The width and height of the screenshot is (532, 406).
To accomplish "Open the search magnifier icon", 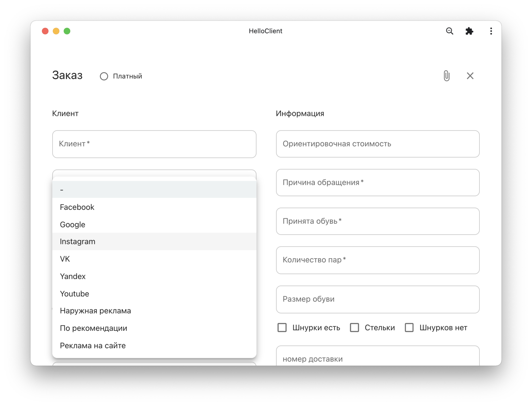I will (449, 31).
